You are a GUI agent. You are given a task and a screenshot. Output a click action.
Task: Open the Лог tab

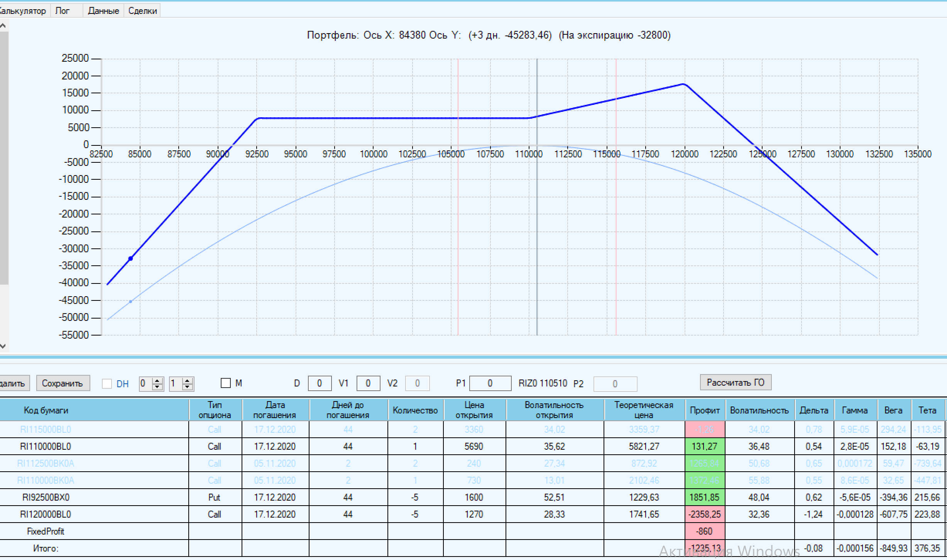(63, 11)
